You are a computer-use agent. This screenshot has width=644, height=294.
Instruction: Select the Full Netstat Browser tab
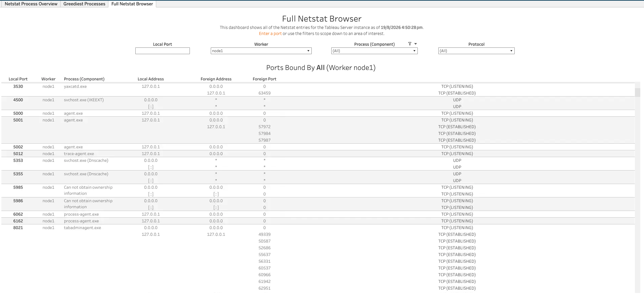coord(132,4)
